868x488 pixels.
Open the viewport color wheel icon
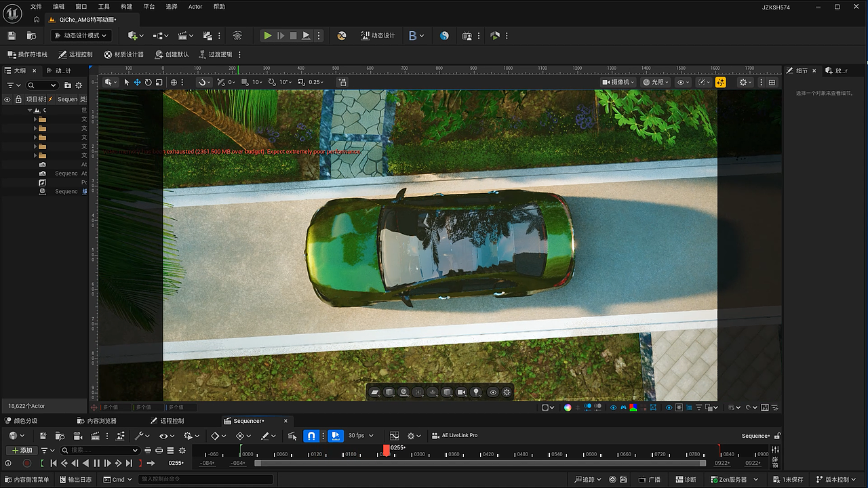tap(568, 407)
